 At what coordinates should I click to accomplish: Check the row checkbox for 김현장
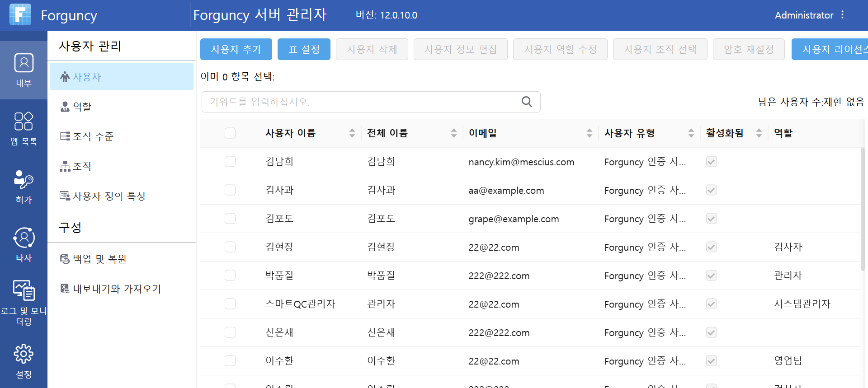tap(230, 247)
